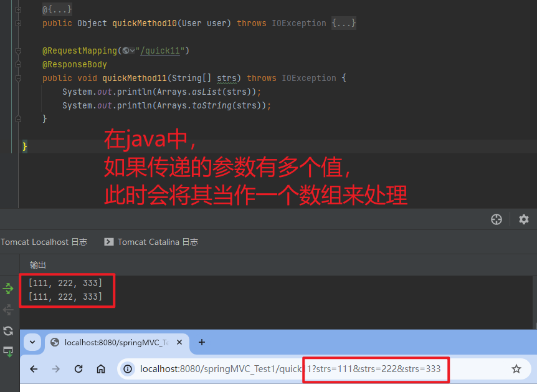Select the localhost:8080/springMVC_Te browser tab
The height and width of the screenshot is (392, 537).
pyautogui.click(x=116, y=342)
